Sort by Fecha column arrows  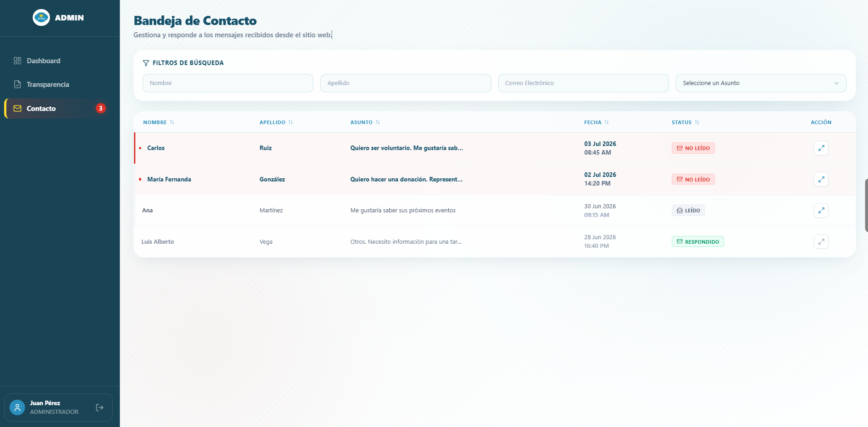tap(607, 122)
